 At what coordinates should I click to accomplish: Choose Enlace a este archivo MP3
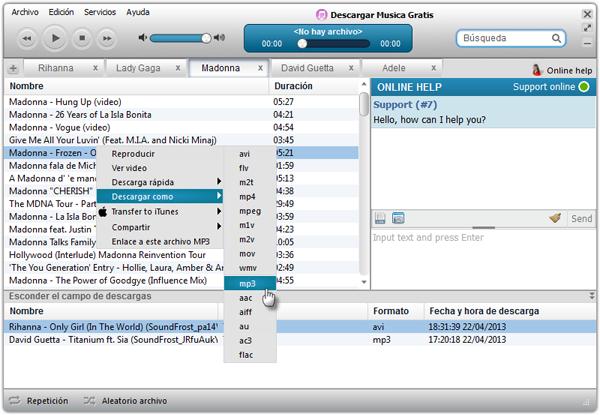[x=161, y=242]
